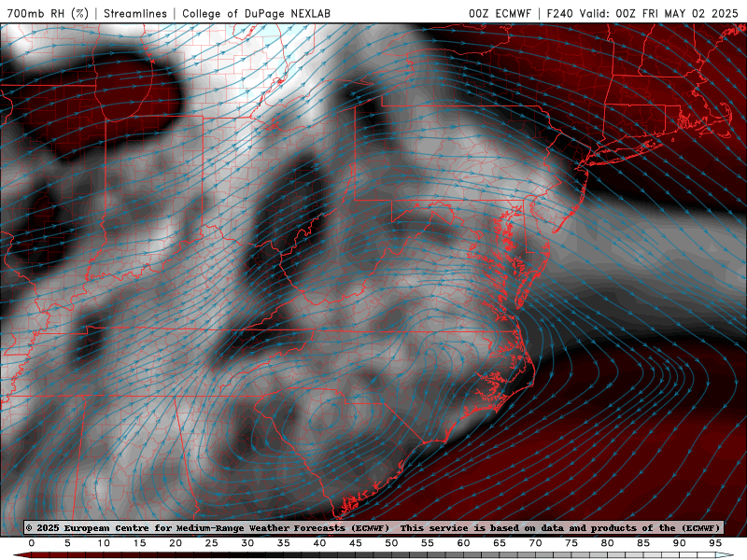Click the '700mb RH (%)' title text
The image size is (747, 560).
pos(48,13)
